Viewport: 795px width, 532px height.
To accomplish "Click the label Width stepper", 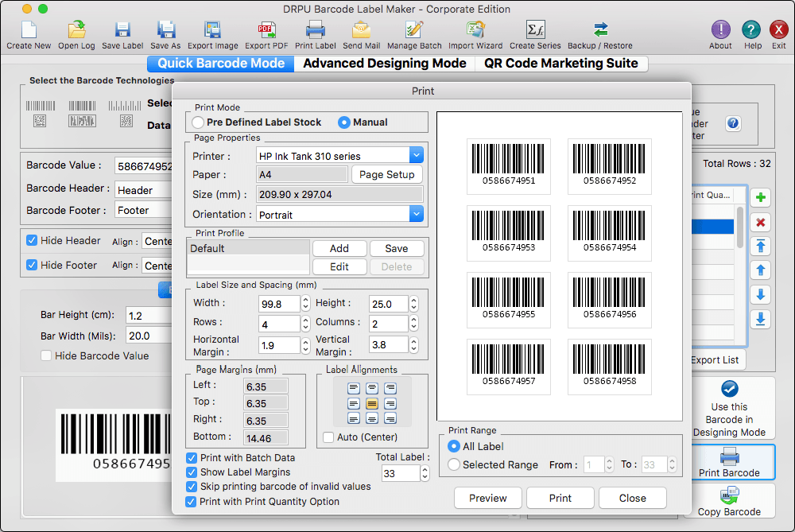I will (x=305, y=303).
